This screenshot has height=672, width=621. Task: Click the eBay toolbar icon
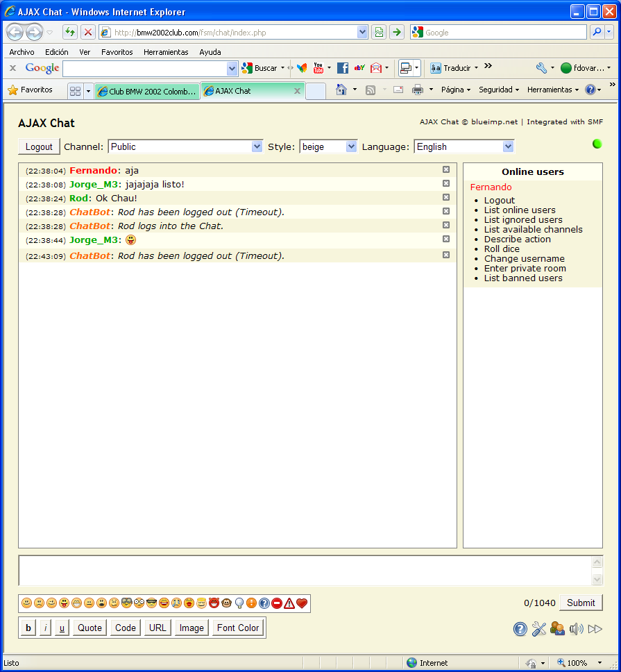pyautogui.click(x=359, y=68)
